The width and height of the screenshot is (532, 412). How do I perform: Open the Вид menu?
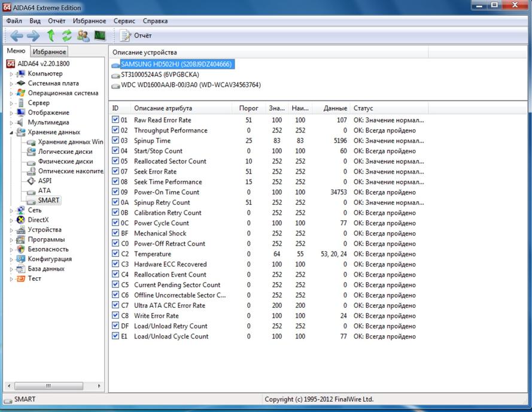point(35,21)
